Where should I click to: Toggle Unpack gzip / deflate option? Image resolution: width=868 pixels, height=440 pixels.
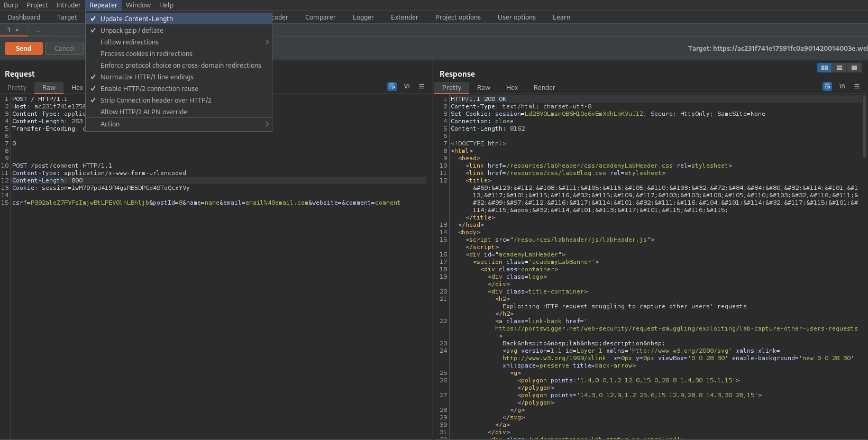(179, 30)
